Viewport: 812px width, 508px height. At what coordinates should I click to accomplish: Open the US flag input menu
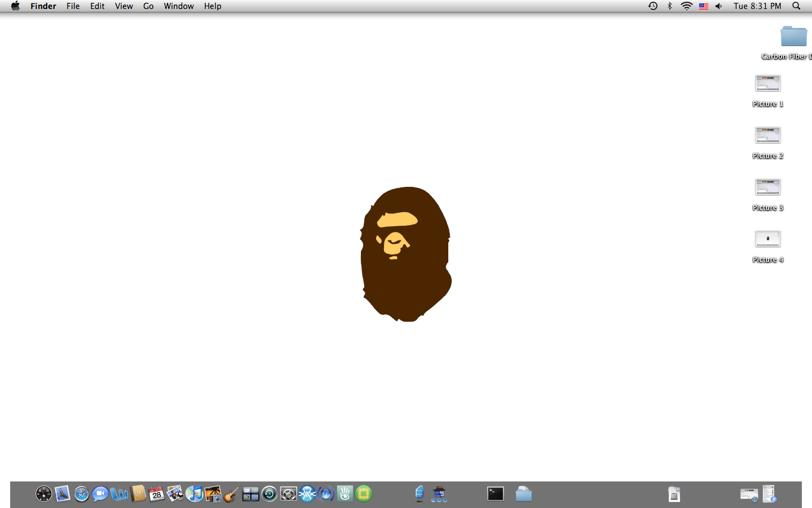(x=704, y=6)
